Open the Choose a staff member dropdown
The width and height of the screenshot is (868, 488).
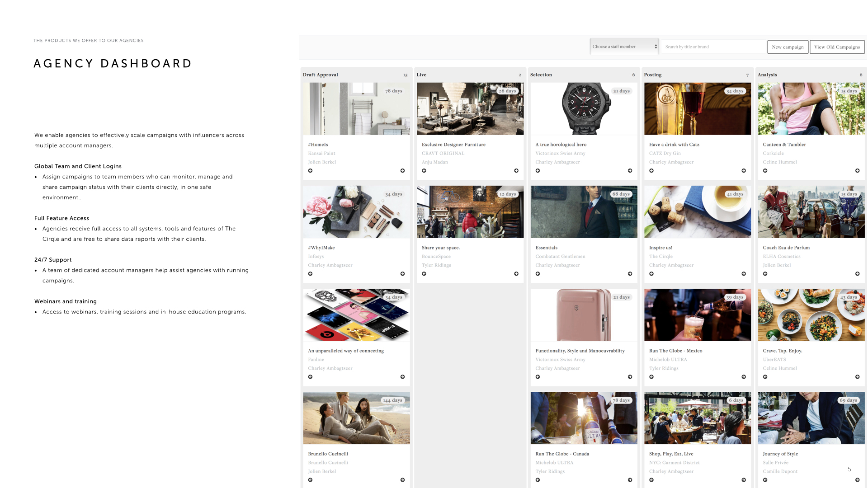(x=624, y=47)
